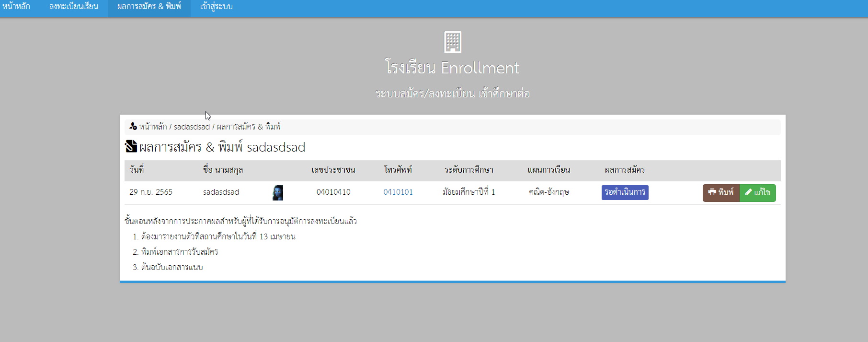This screenshot has height=342, width=868.
Task: Go to ลงทะเบียนเรียน in top navigation
Action: click(74, 7)
